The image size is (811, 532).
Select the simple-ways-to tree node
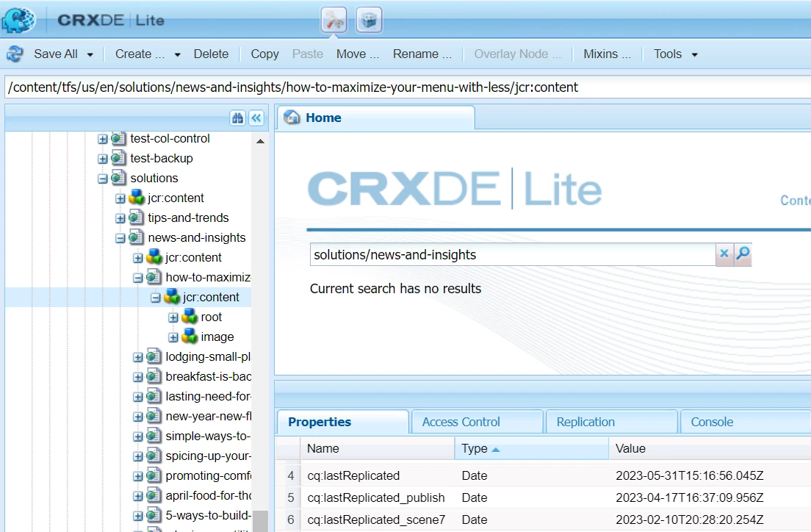[x=208, y=436]
